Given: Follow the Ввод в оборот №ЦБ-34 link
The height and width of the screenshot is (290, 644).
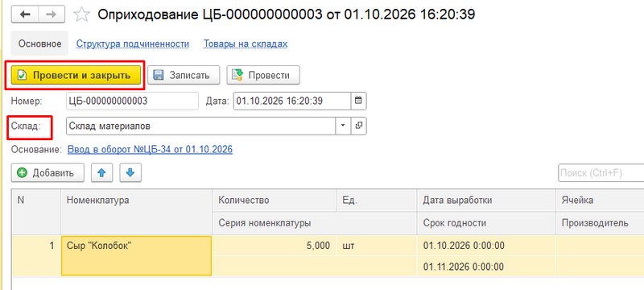Looking at the screenshot, I should 150,150.
